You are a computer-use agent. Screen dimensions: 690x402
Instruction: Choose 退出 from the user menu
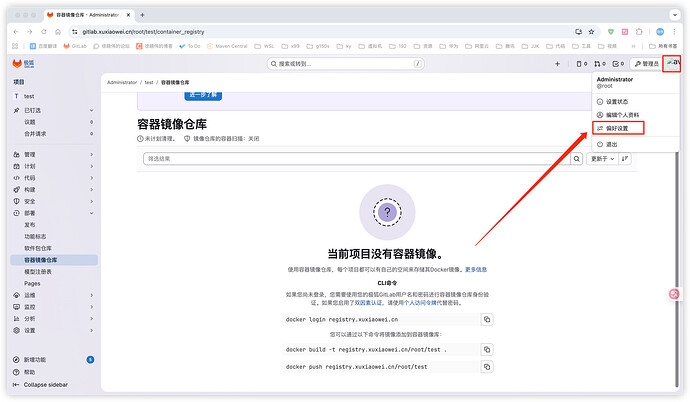(x=611, y=145)
